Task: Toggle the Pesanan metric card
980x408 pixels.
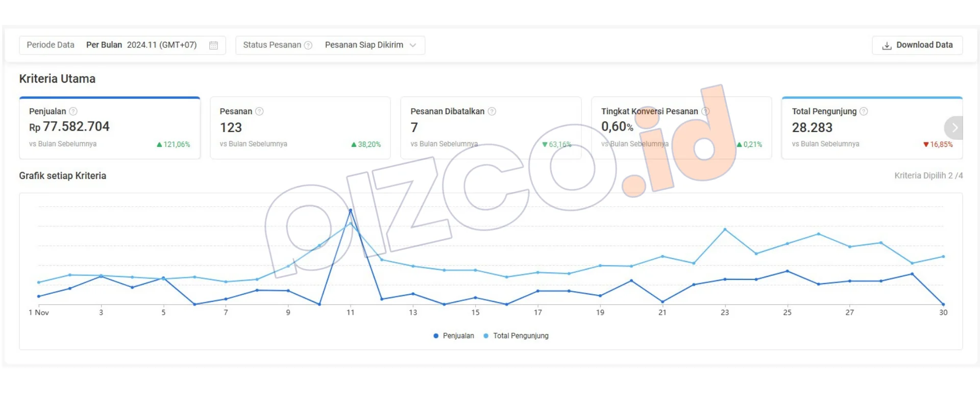Action: point(300,129)
